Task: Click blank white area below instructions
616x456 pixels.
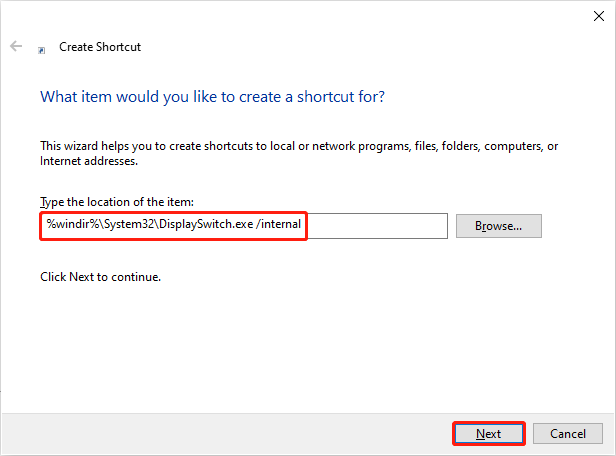Action: 300,350
